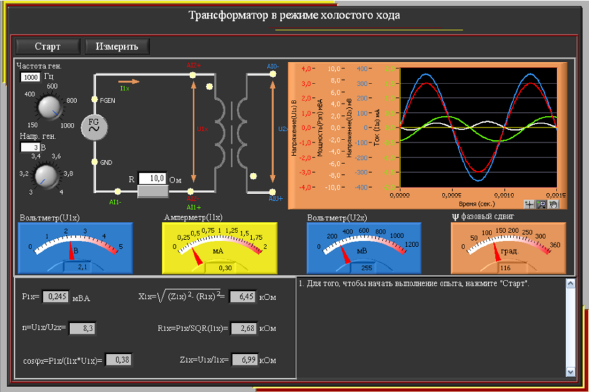Click the Вольтметр(U1x) gauge dial
Viewport: 589px width, 392px height.
coord(75,248)
